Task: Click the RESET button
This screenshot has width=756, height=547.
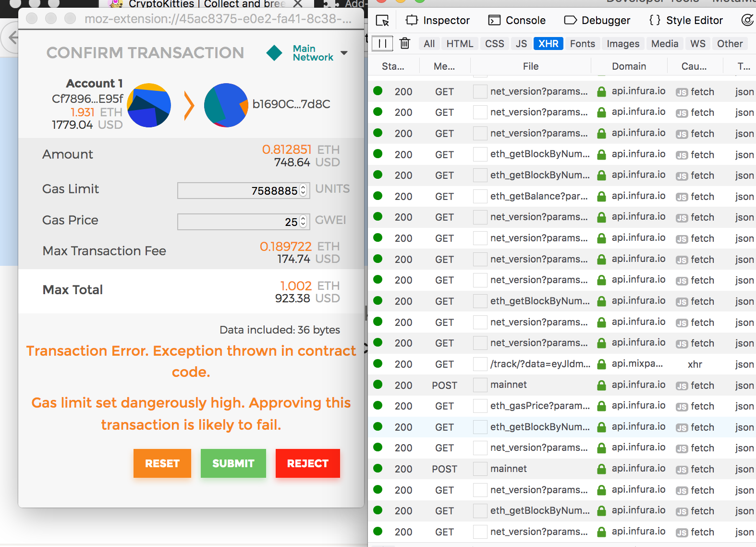Action: click(x=162, y=463)
